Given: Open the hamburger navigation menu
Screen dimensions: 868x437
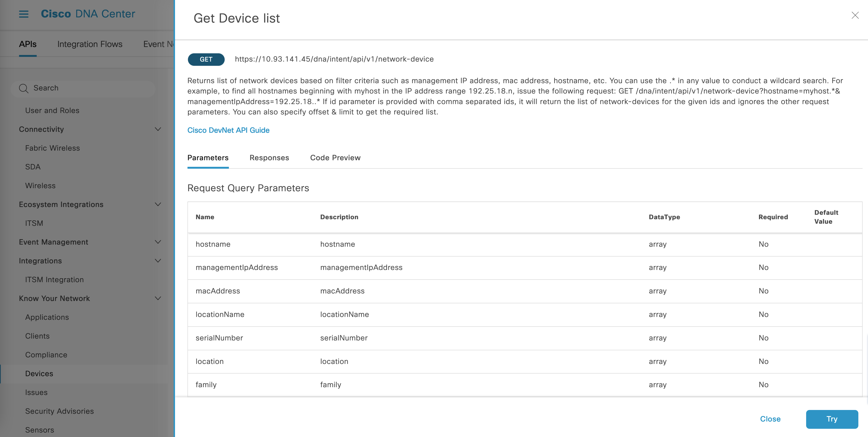Looking at the screenshot, I should 23,14.
